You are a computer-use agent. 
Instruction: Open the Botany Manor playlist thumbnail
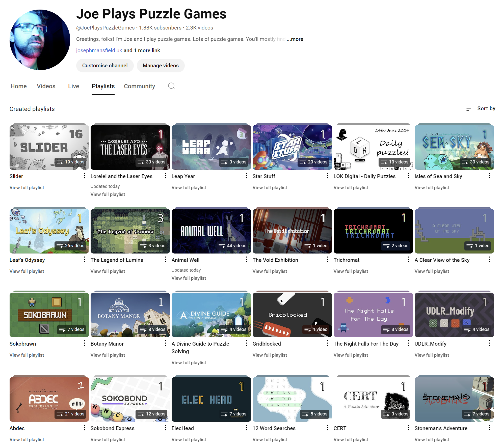click(130, 315)
